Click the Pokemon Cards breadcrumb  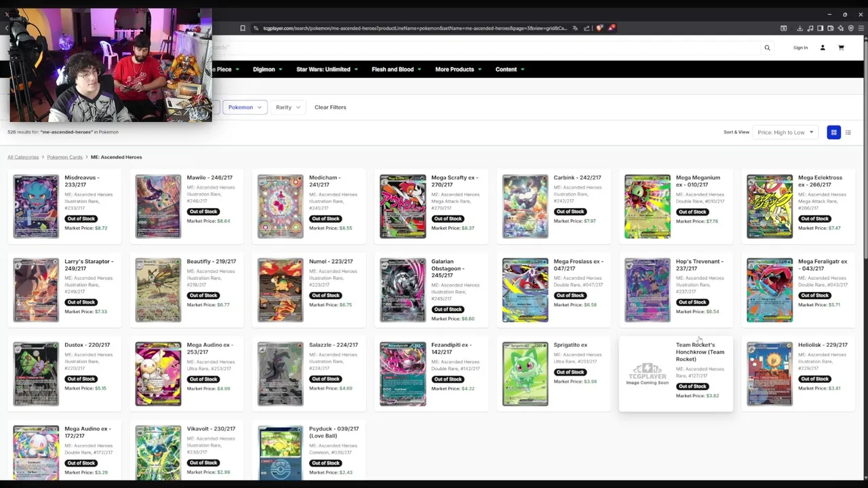coord(64,157)
